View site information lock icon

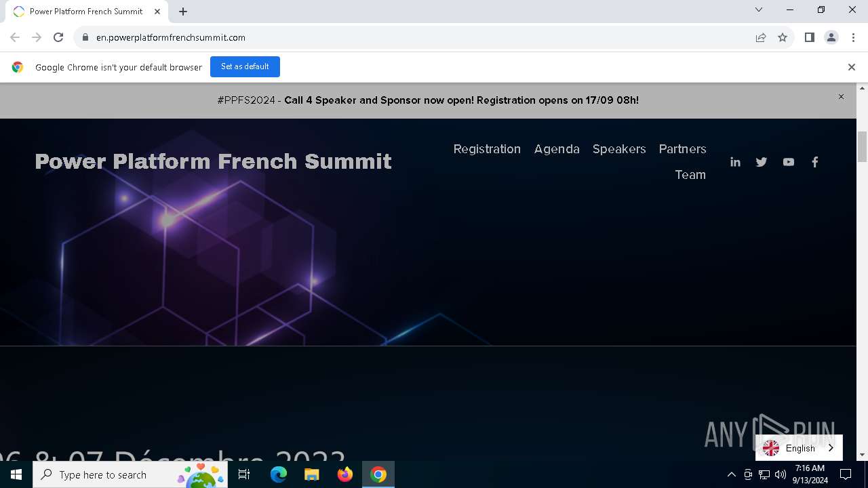point(85,37)
